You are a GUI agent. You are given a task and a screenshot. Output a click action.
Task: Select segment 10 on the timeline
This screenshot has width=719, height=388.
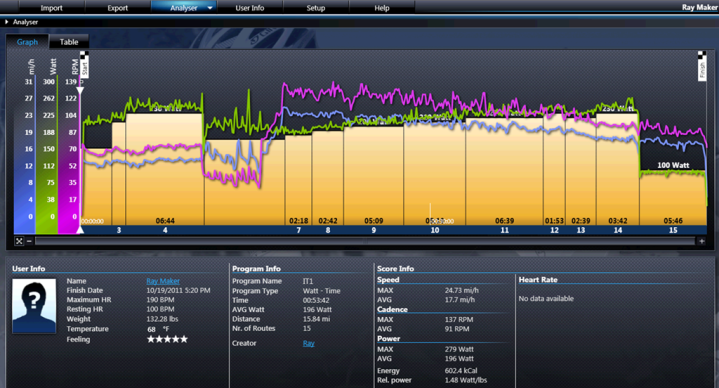tap(435, 230)
